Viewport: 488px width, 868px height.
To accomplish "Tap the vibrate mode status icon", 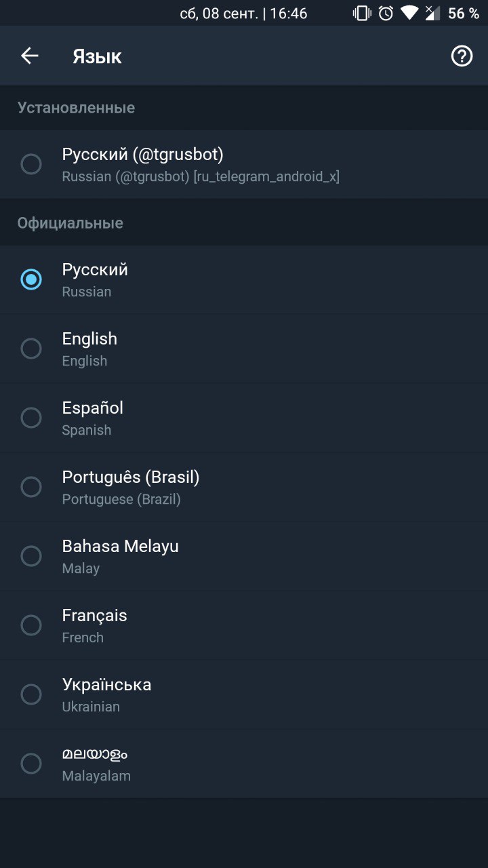I will pyautogui.click(x=362, y=13).
